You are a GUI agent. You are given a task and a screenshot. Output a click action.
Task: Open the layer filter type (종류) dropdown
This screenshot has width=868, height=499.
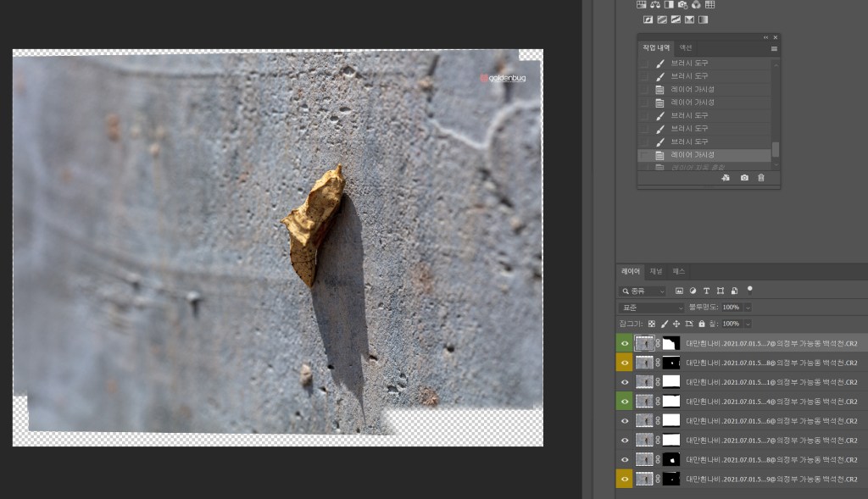pyautogui.click(x=643, y=291)
